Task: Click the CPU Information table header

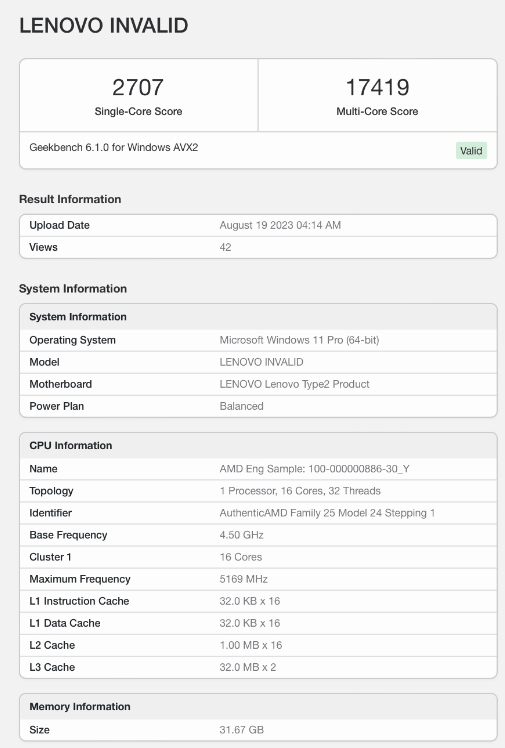Action: coord(258,446)
